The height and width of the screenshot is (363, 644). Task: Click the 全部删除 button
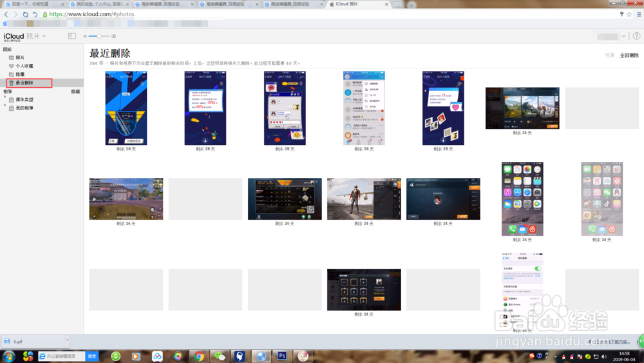click(x=629, y=55)
